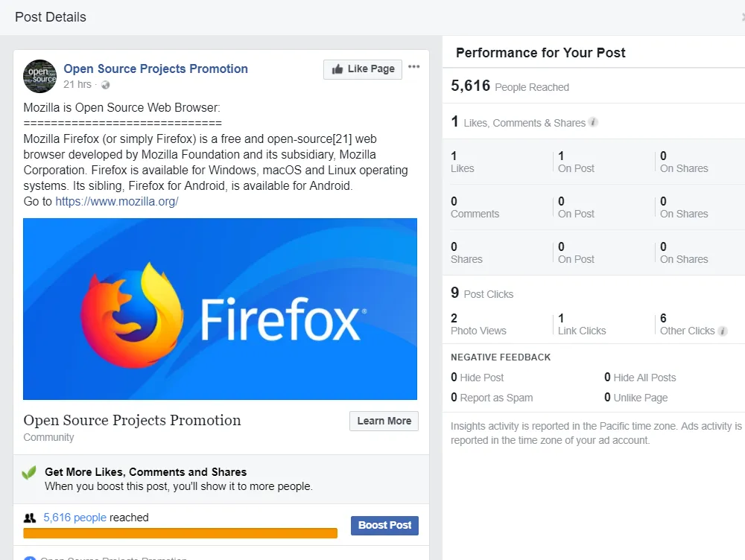Click the Like Page thumbs-up button

coord(363,69)
